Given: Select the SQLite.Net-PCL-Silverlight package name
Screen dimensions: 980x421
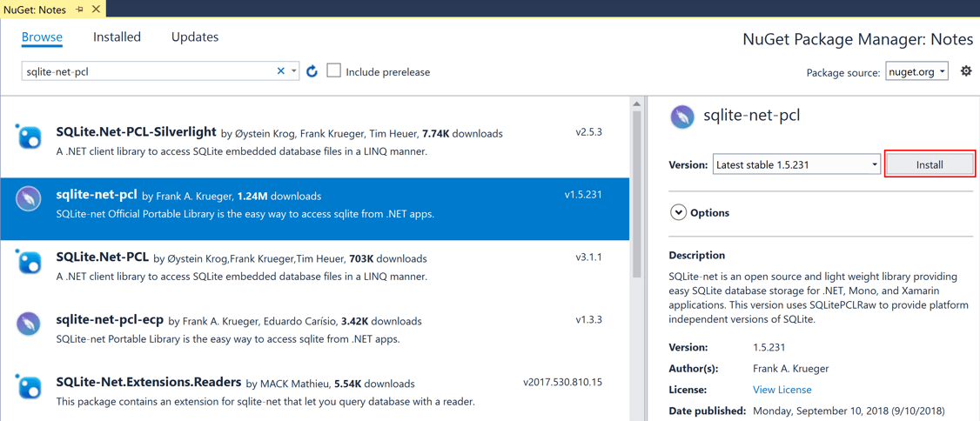Looking at the screenshot, I should [x=136, y=132].
